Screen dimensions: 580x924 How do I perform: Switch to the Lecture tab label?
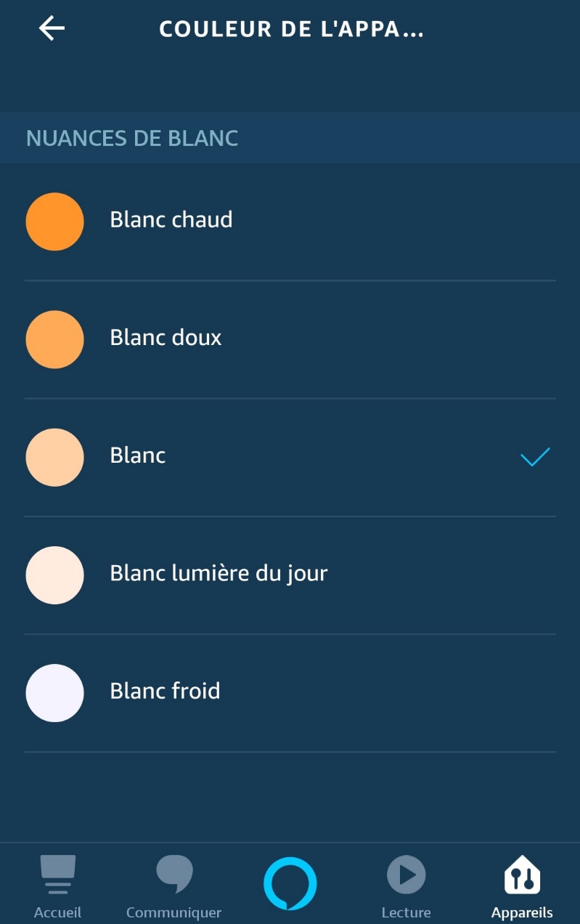406,912
